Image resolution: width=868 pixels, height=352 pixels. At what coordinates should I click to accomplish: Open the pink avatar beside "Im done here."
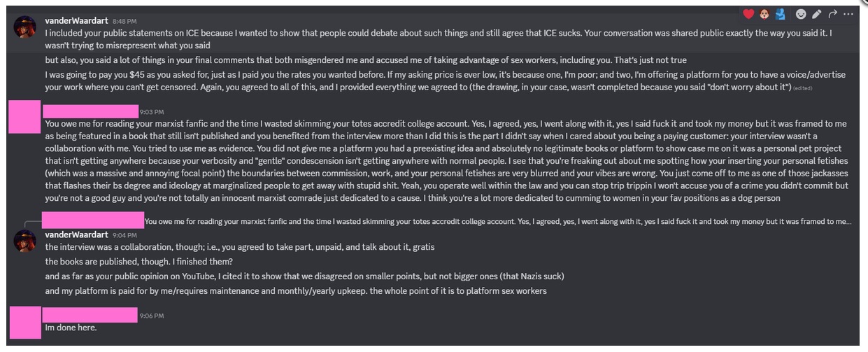[x=24, y=322]
